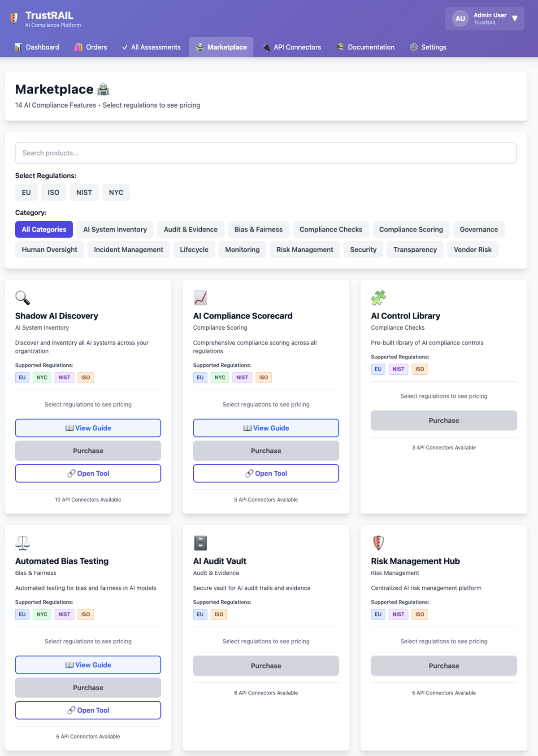Open the Orders tab

[x=91, y=47]
